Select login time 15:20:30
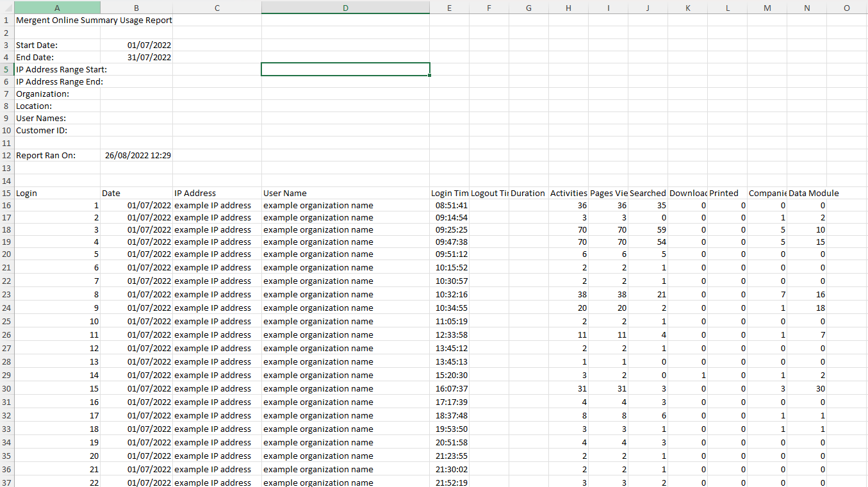The width and height of the screenshot is (868, 487). [x=449, y=376]
